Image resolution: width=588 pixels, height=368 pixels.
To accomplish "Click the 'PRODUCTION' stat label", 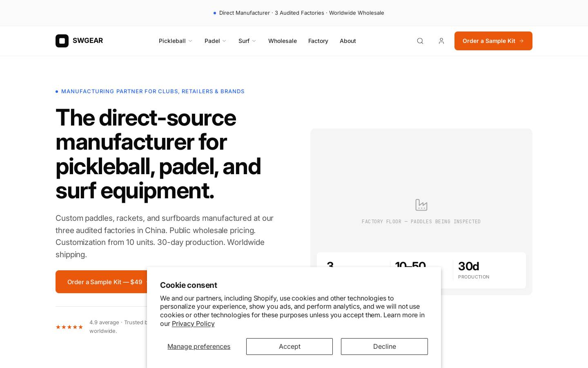I will [x=474, y=277].
